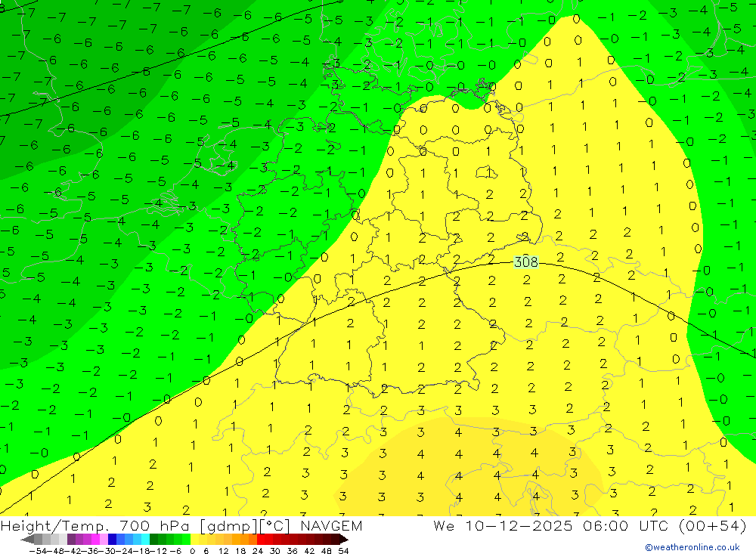Click the '(00+54)' forecast hour text
Image resolution: width=756 pixels, height=554 pixels.
pyautogui.click(x=712, y=525)
